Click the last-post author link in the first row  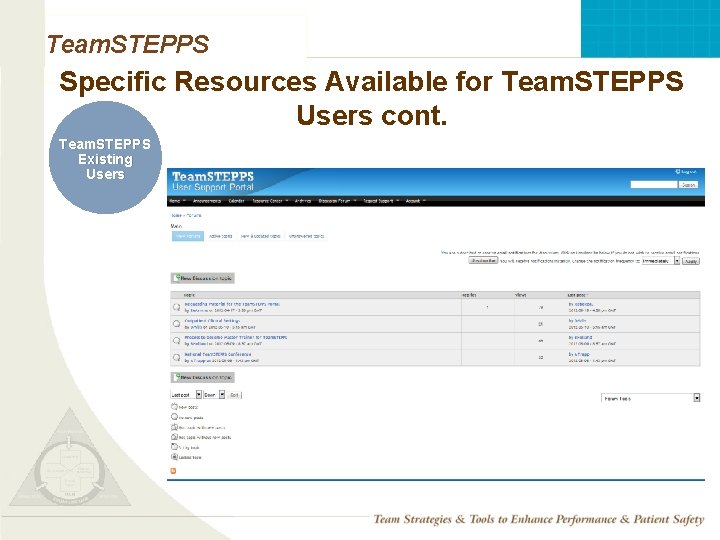pos(583,304)
